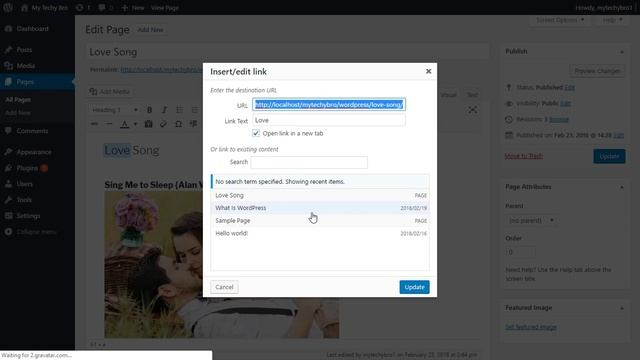
Task: Open text color dropdown arrow
Action: click(x=135, y=124)
